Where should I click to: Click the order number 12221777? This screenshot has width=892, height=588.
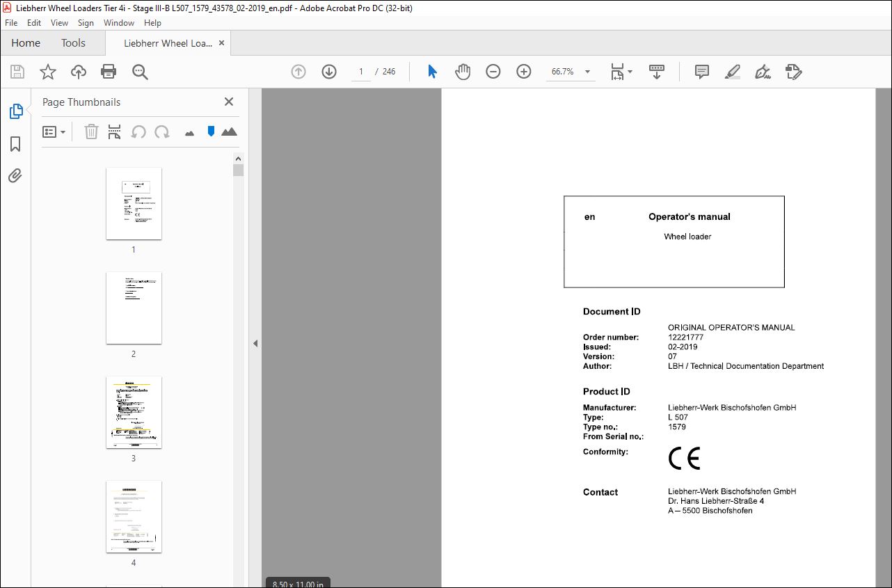[x=685, y=337]
